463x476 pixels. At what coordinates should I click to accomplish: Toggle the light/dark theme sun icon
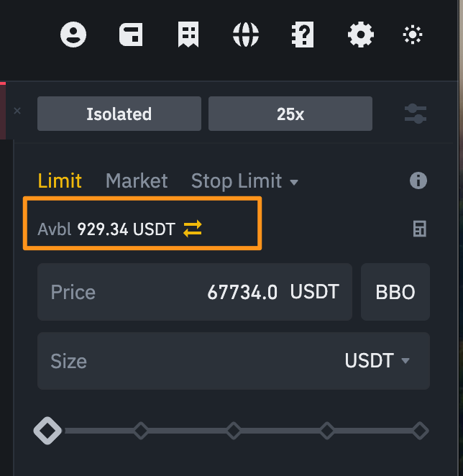[413, 35]
